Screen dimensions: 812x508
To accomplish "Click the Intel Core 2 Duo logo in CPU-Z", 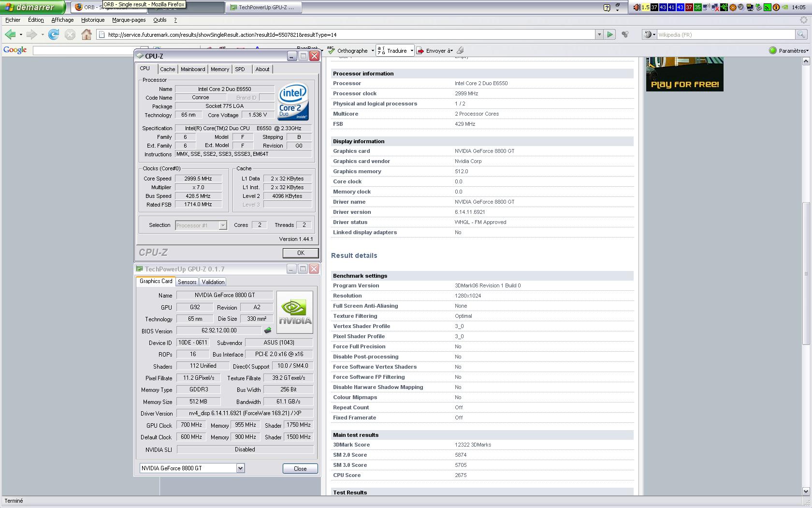I will tap(293, 103).
